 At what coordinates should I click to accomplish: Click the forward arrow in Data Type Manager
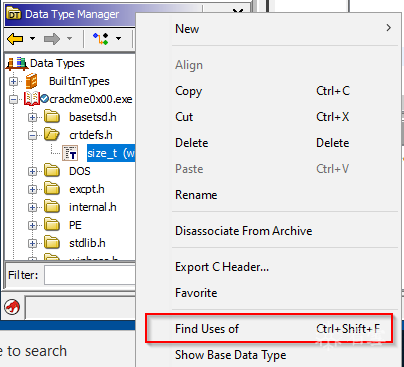click(x=52, y=39)
